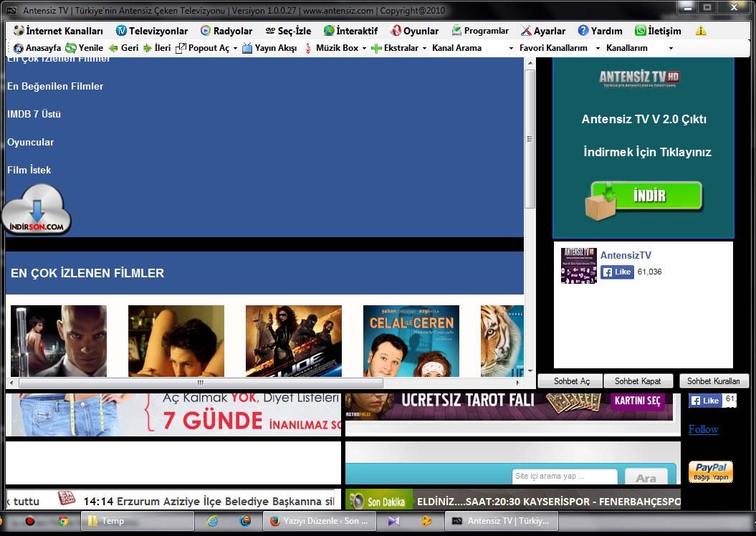Open the Temp folder in the taskbar

(137, 521)
